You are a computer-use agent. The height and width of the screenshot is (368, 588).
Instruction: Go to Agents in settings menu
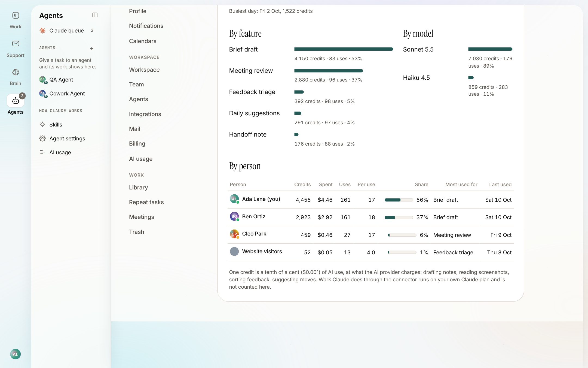(x=139, y=99)
